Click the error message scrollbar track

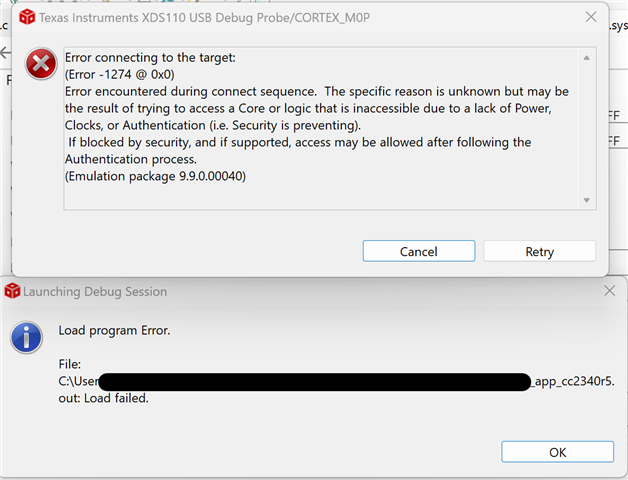pos(587,128)
